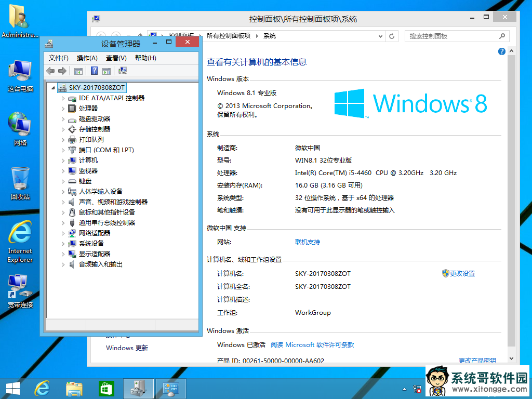Open the 操作(A) menu
The height and width of the screenshot is (399, 532).
pyautogui.click(x=87, y=58)
